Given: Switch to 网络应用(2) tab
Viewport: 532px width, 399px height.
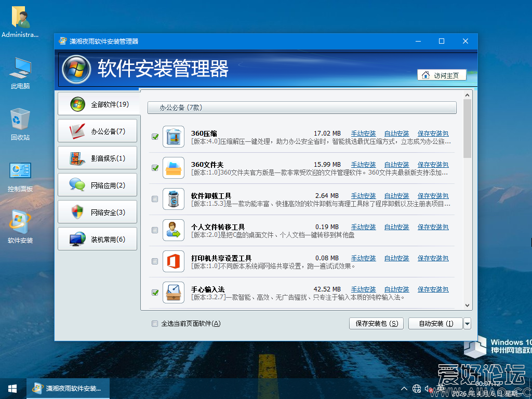Looking at the screenshot, I should point(97,185).
